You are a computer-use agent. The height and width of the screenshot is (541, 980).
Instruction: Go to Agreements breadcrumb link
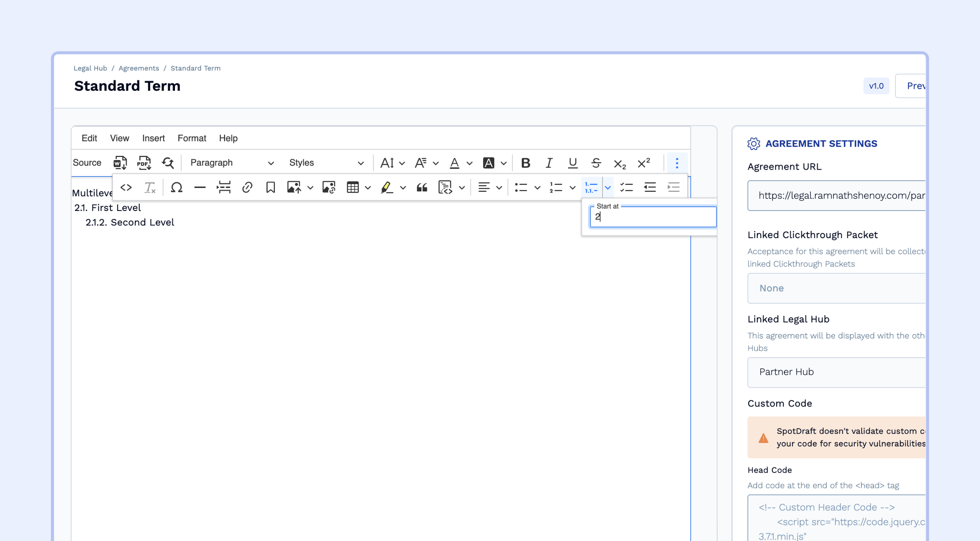(x=139, y=68)
